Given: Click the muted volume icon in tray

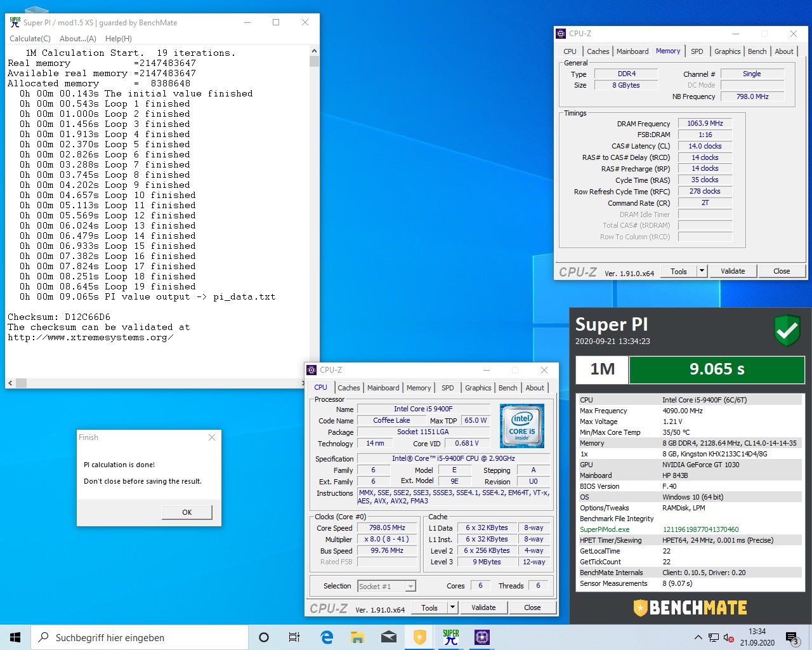Looking at the screenshot, I should [x=729, y=637].
